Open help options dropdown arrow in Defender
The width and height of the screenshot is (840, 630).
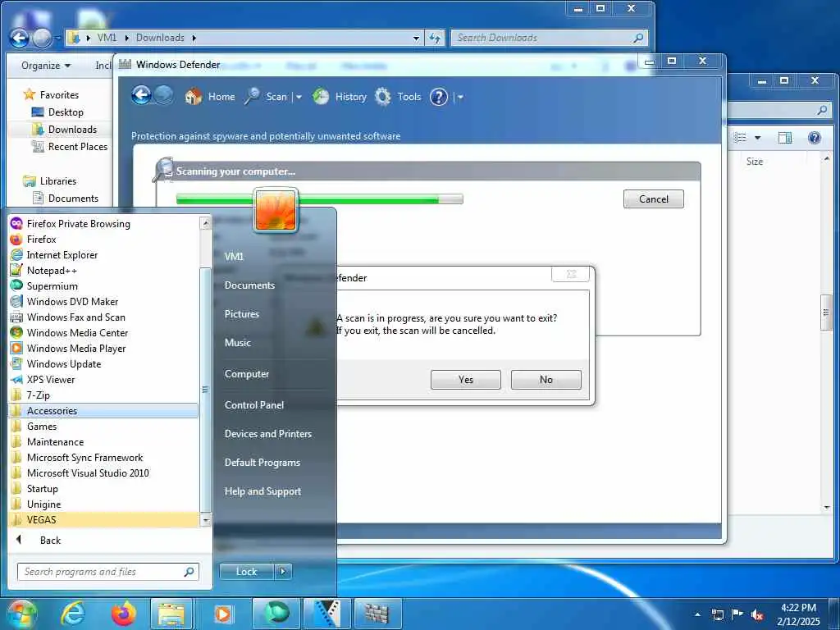click(x=460, y=97)
